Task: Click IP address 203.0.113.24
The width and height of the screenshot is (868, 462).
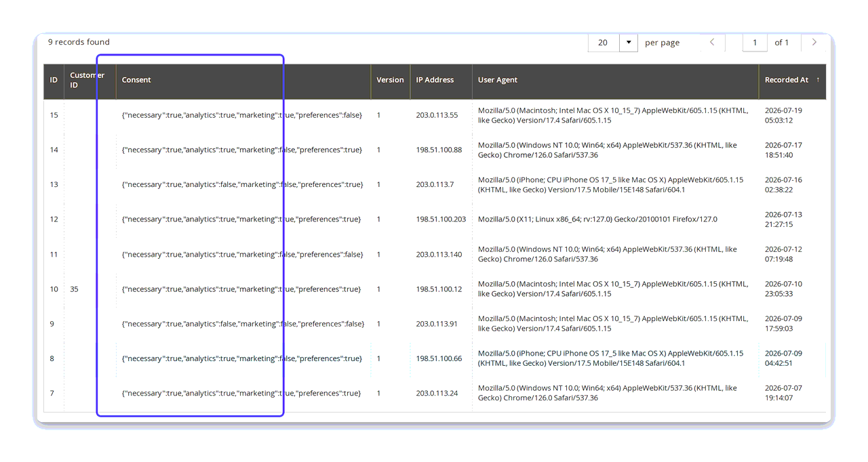Action: tap(437, 393)
